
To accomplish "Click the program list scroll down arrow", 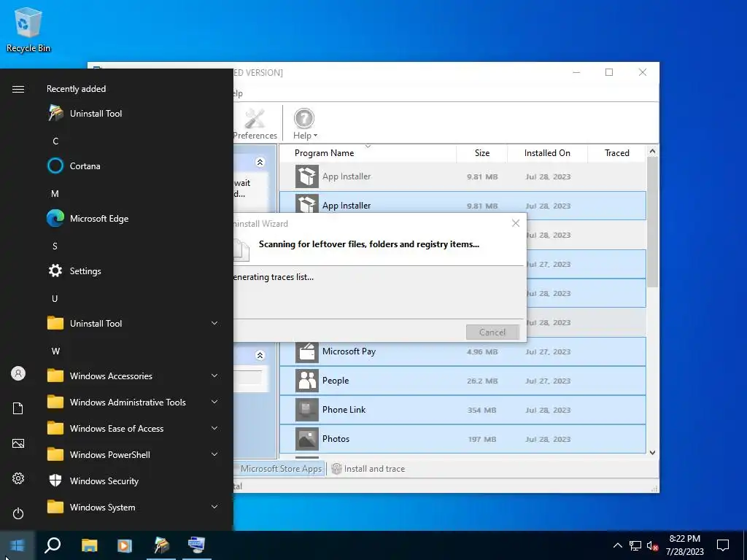I will [652, 452].
